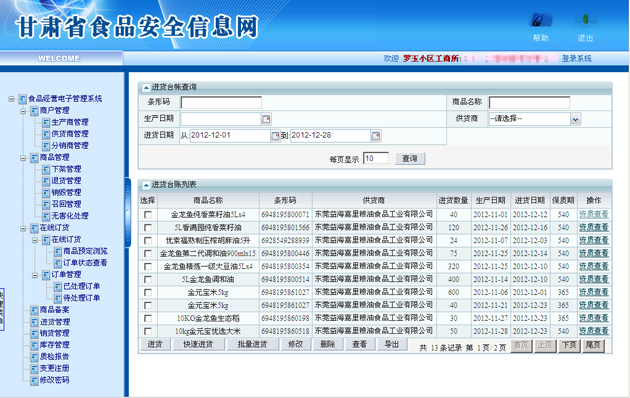Click the 导出 export button

pyautogui.click(x=392, y=344)
